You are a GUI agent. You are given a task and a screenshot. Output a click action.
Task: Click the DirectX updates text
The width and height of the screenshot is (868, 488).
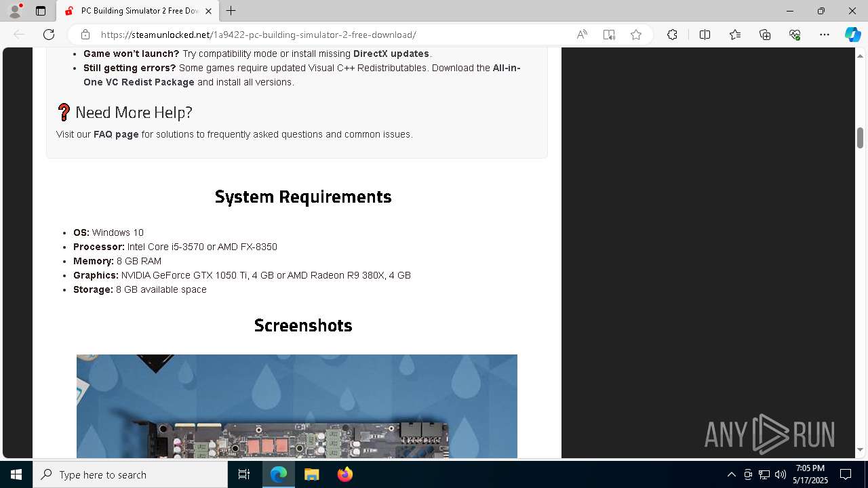point(391,54)
